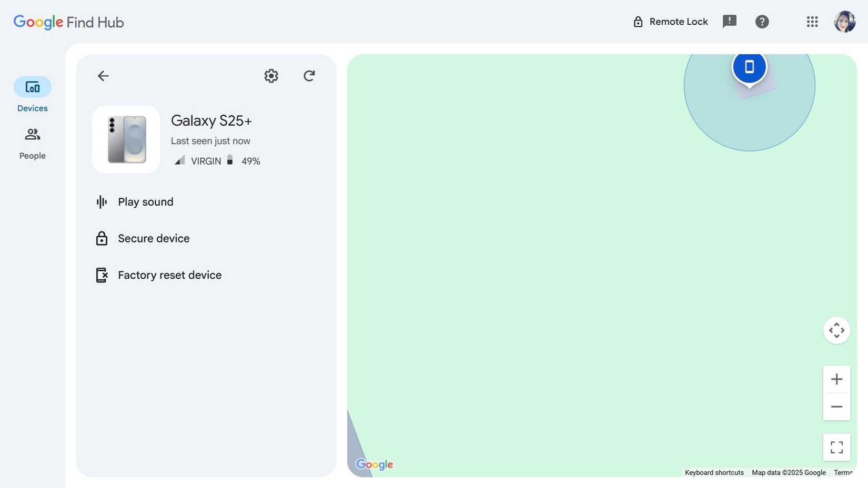Open device settings with the gear icon
The width and height of the screenshot is (868, 488).
(271, 76)
